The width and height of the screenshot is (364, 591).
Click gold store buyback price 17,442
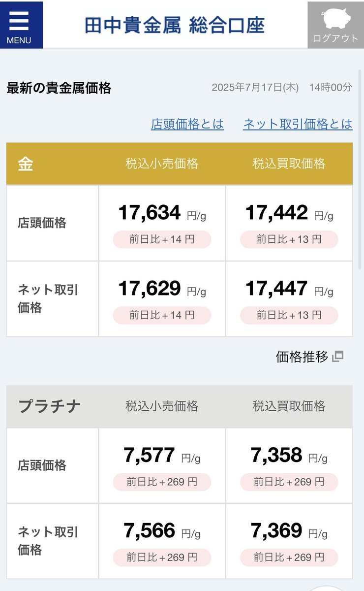(x=276, y=213)
